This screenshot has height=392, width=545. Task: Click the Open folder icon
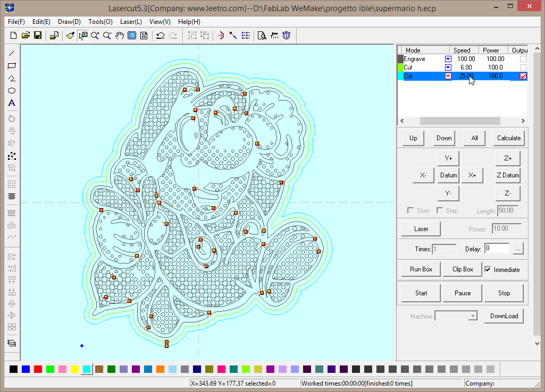click(x=26, y=36)
